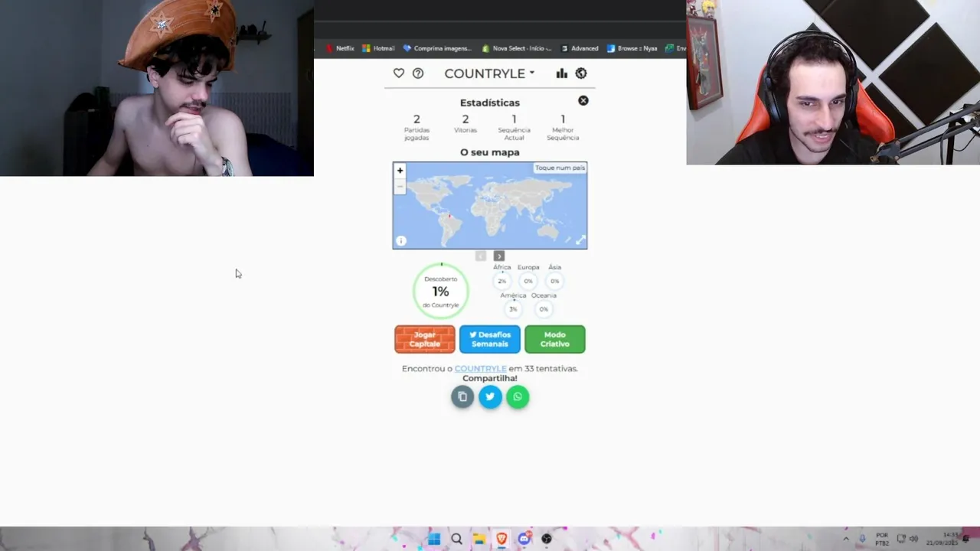The height and width of the screenshot is (551, 980).
Task: Open the volume tray icon
Action: (x=913, y=539)
